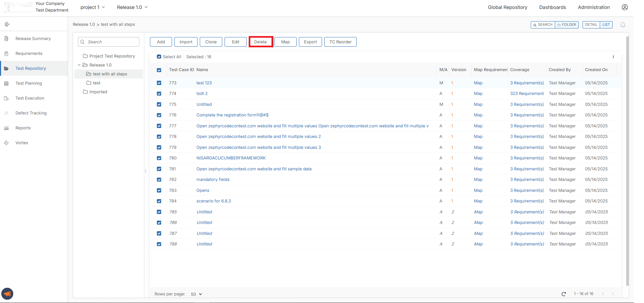Change rows per page dropdown
Image resolution: width=644 pixels, height=303 pixels.
click(x=196, y=294)
